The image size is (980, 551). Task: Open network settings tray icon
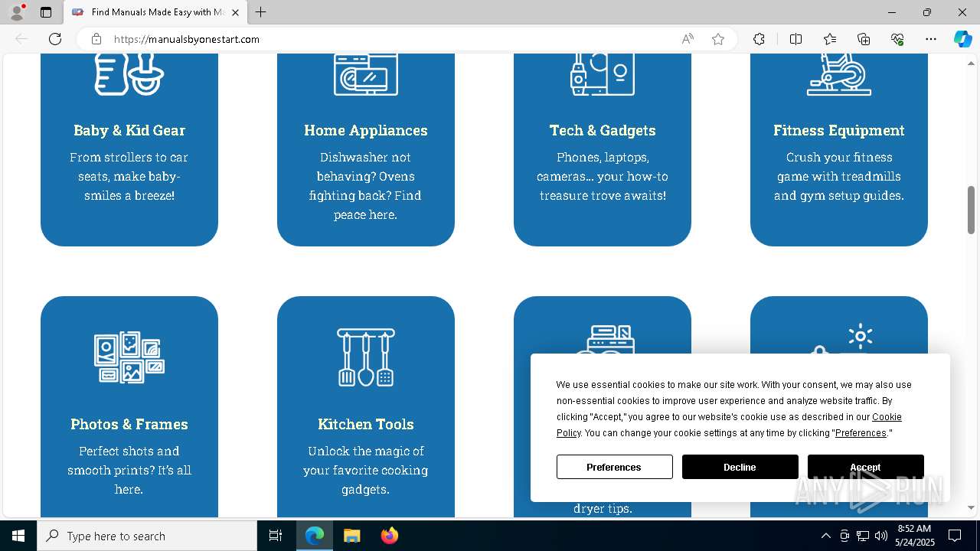click(863, 536)
